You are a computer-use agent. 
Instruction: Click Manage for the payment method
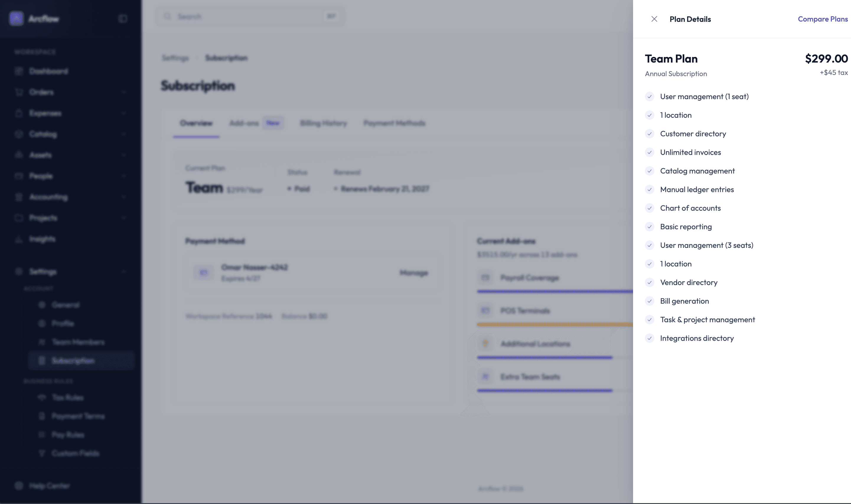(414, 273)
